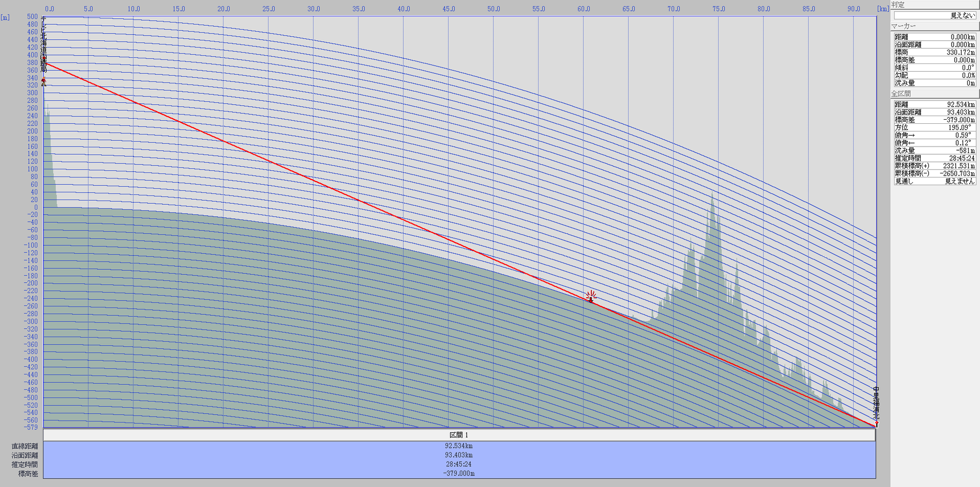Click the [km] unit label on horizontal axis
Image resolution: width=980 pixels, height=487 pixels.
[883, 9]
